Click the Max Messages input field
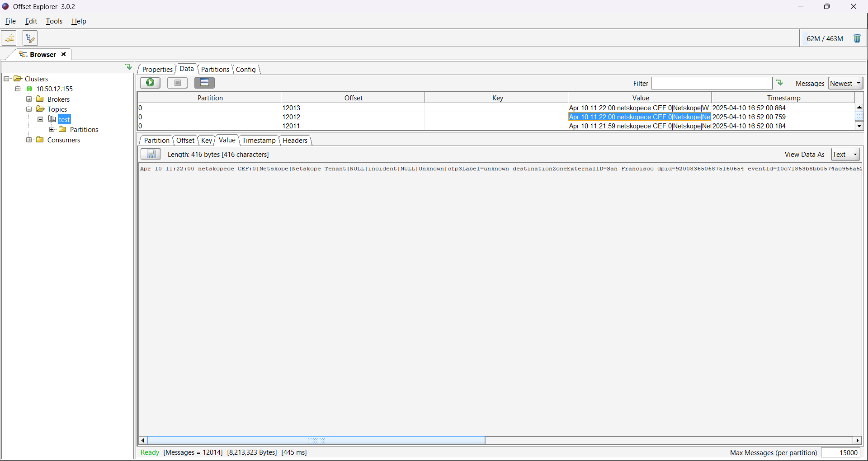This screenshot has width=868, height=461. (841, 452)
